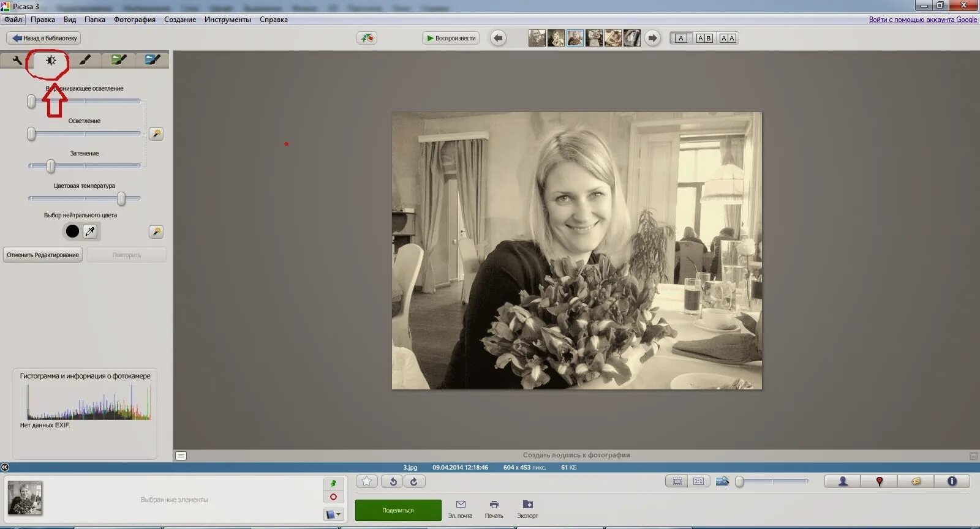
Task: Adjust the fill light slider handle
Action: (31, 102)
